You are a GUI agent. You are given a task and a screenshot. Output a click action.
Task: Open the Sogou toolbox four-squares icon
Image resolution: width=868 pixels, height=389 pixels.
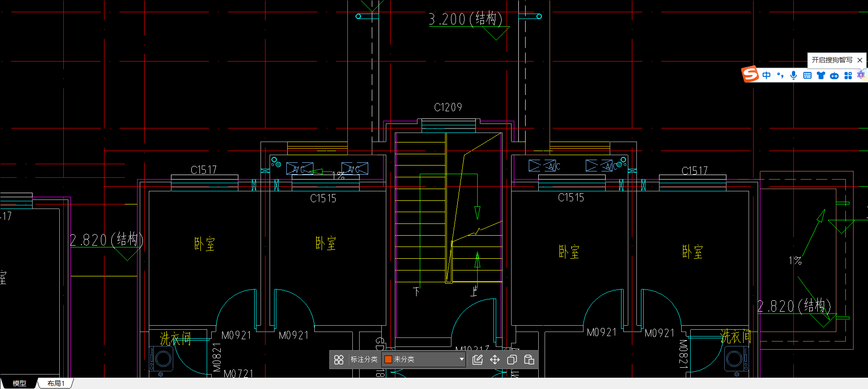point(848,76)
